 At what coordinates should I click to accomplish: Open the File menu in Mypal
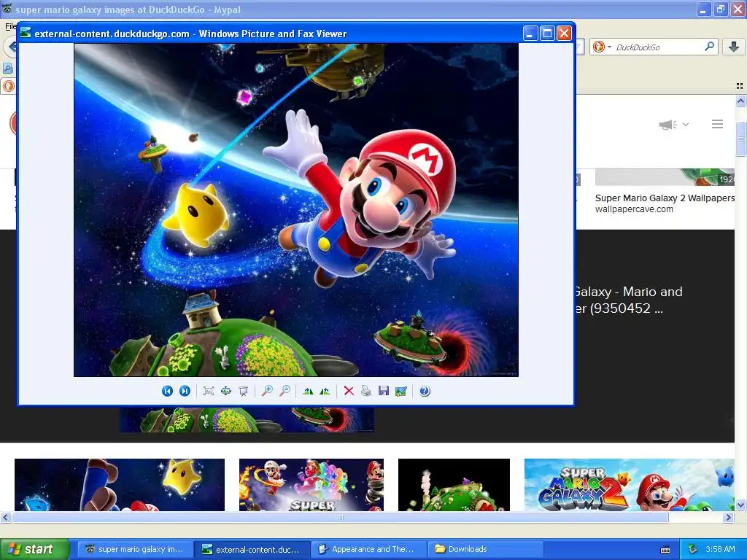[x=10, y=26]
